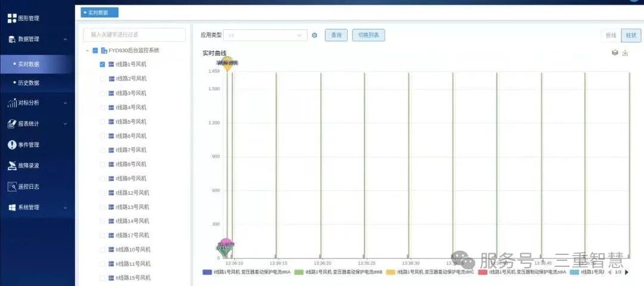Click the 查询 button
Viewport: 644px width, 286px height.
pos(336,35)
